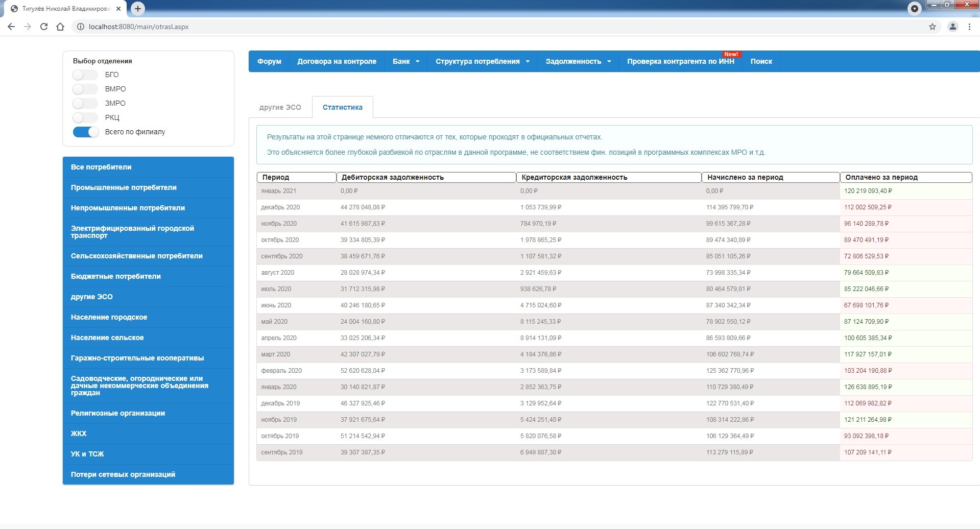Select Электрифицированный городской транспорт
The height and width of the screenshot is (529, 980).
pos(148,232)
